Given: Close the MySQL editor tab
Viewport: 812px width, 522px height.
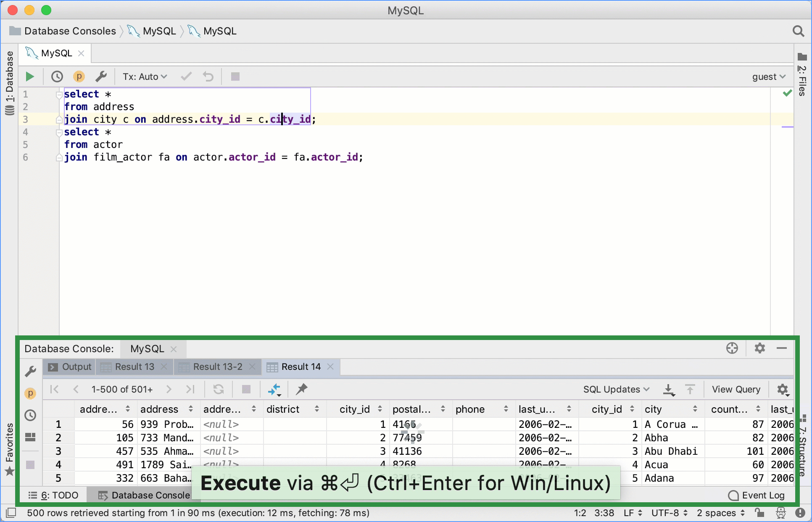Looking at the screenshot, I should point(81,53).
